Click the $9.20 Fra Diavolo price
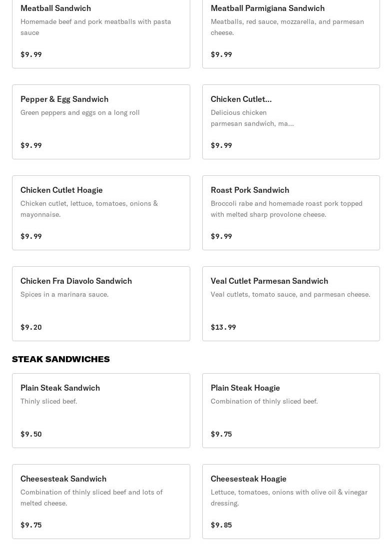 (31, 327)
